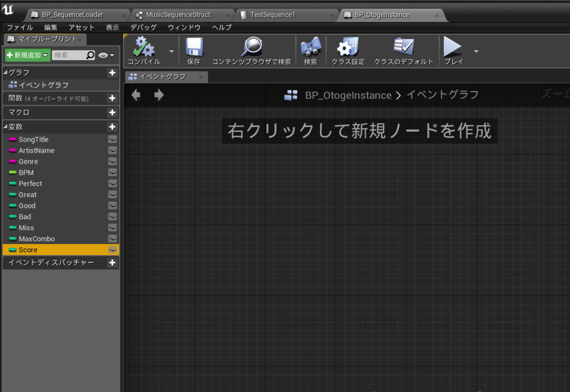Open the binoculars search tool
Viewport: 570px width, 392px height.
point(311,51)
